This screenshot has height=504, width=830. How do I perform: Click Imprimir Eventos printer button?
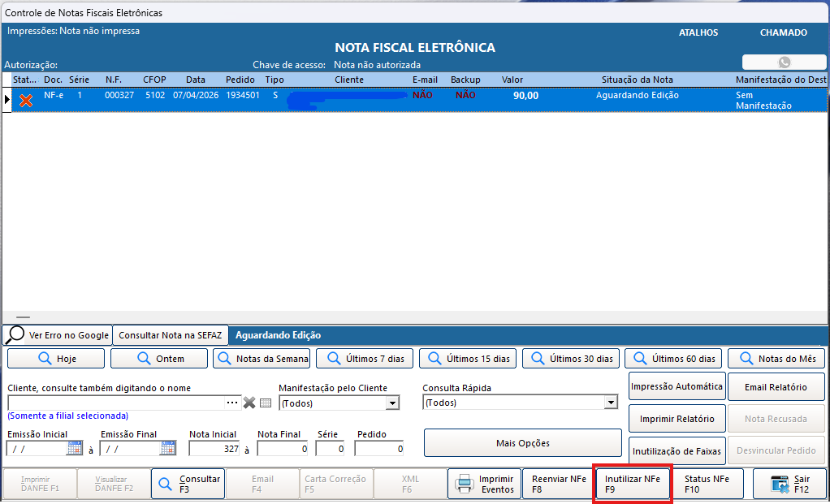[x=485, y=485]
